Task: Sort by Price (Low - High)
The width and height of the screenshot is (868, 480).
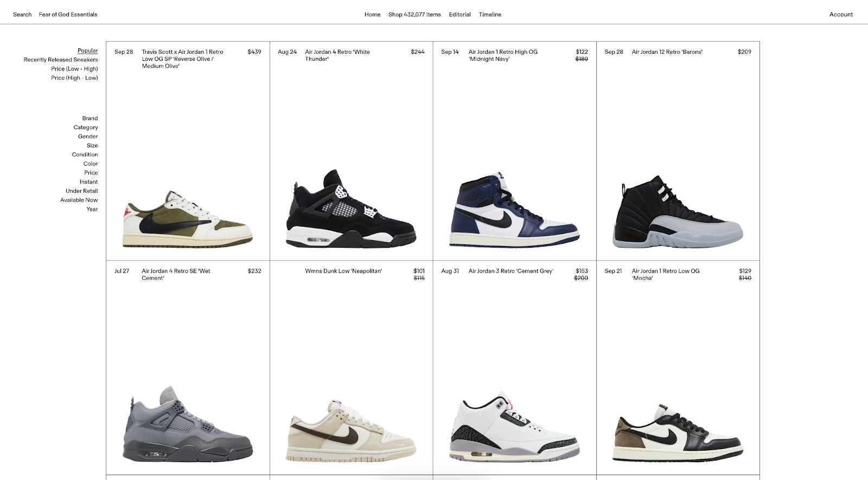Action: (x=74, y=69)
